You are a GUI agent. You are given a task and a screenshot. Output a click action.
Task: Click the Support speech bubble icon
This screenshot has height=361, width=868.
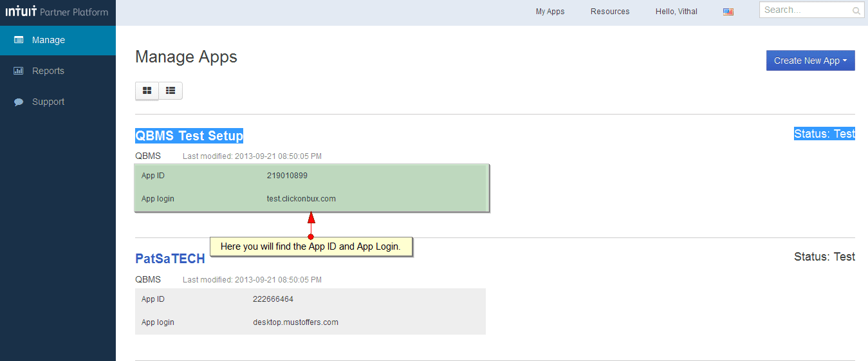(x=19, y=102)
